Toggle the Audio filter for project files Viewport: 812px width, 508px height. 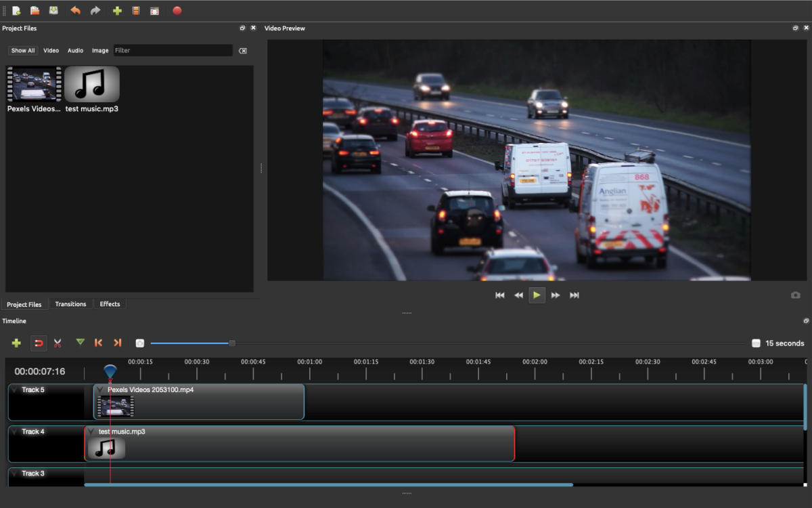(75, 51)
